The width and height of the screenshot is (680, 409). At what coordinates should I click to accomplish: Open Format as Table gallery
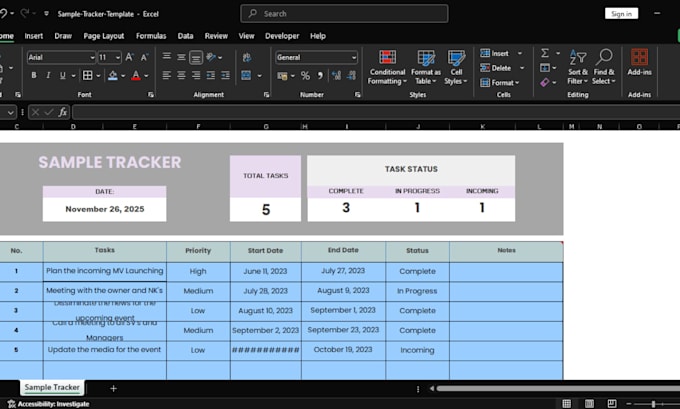426,67
